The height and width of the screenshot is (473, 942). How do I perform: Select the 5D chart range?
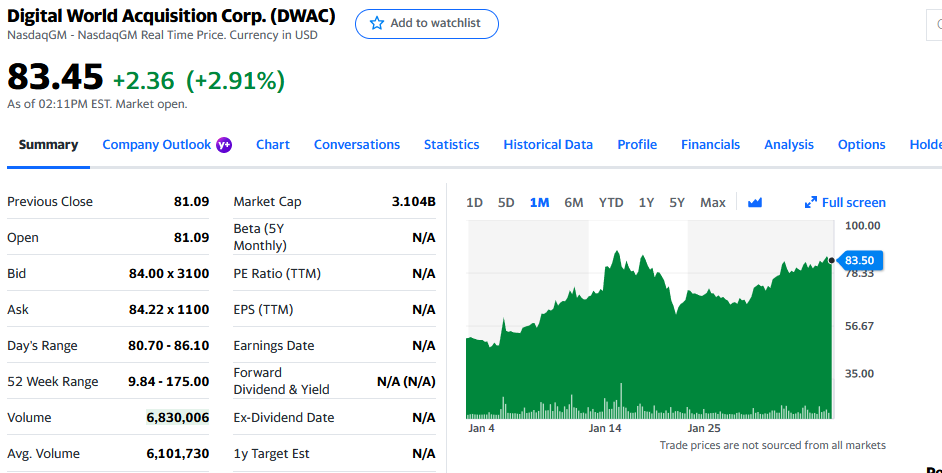pyautogui.click(x=506, y=203)
